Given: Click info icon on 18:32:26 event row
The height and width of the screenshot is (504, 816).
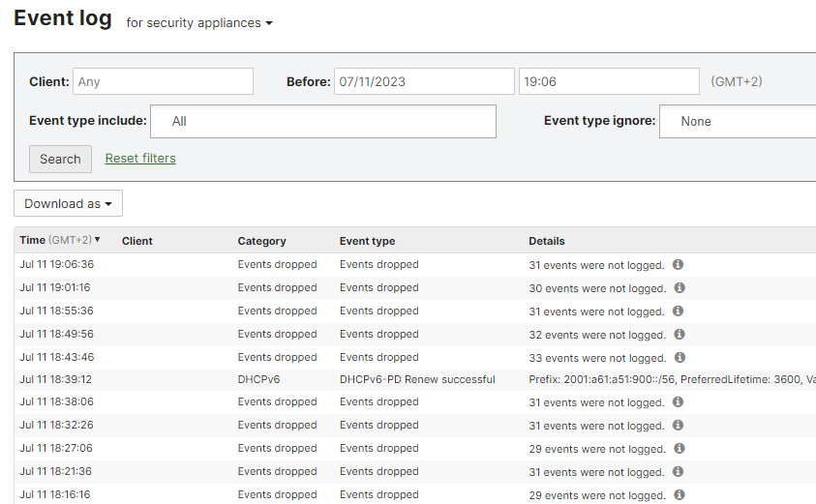Looking at the screenshot, I should click(678, 425).
